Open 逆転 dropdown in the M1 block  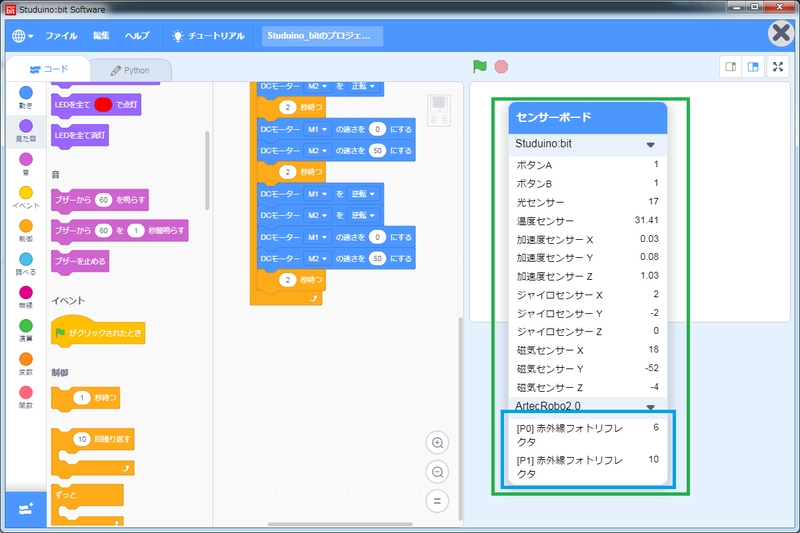click(x=363, y=194)
